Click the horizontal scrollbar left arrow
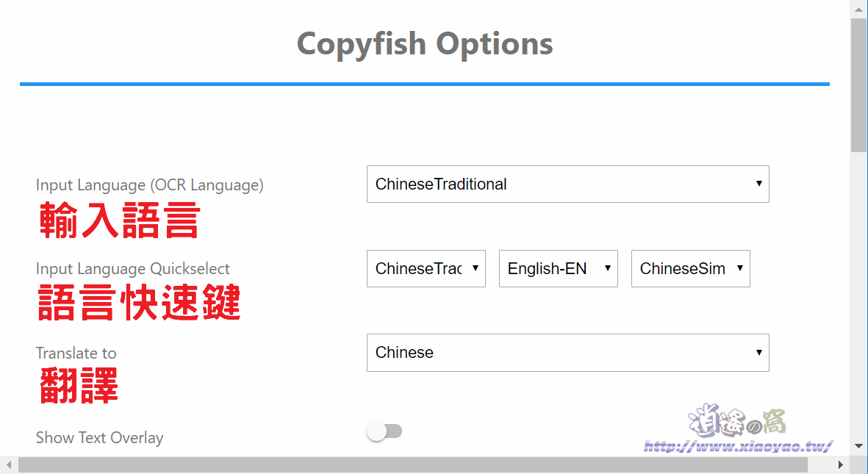This screenshot has width=868, height=474. click(9, 464)
